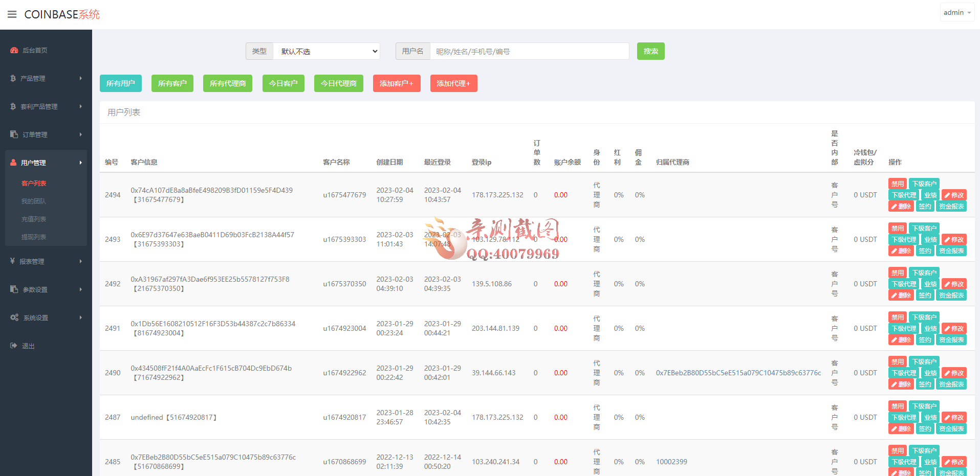The image size is (980, 476).
Task: Click 添加代理+ to add an agent
Action: [x=453, y=83]
